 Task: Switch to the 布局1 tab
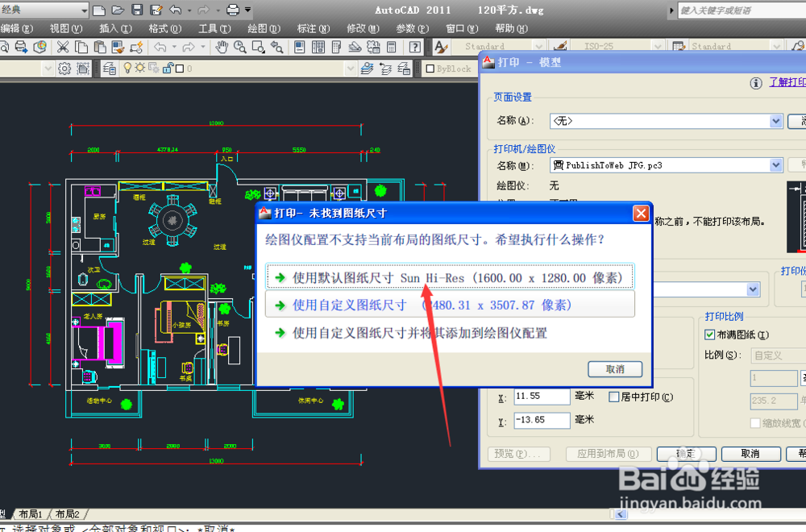[30, 513]
